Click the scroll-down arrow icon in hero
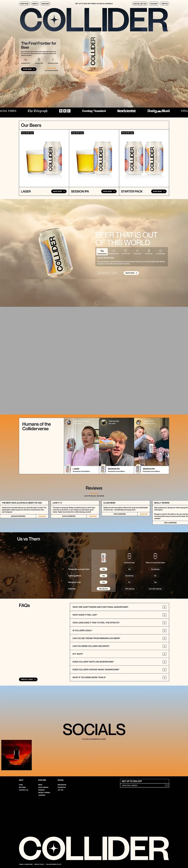The image size is (188, 868). coord(97,303)
